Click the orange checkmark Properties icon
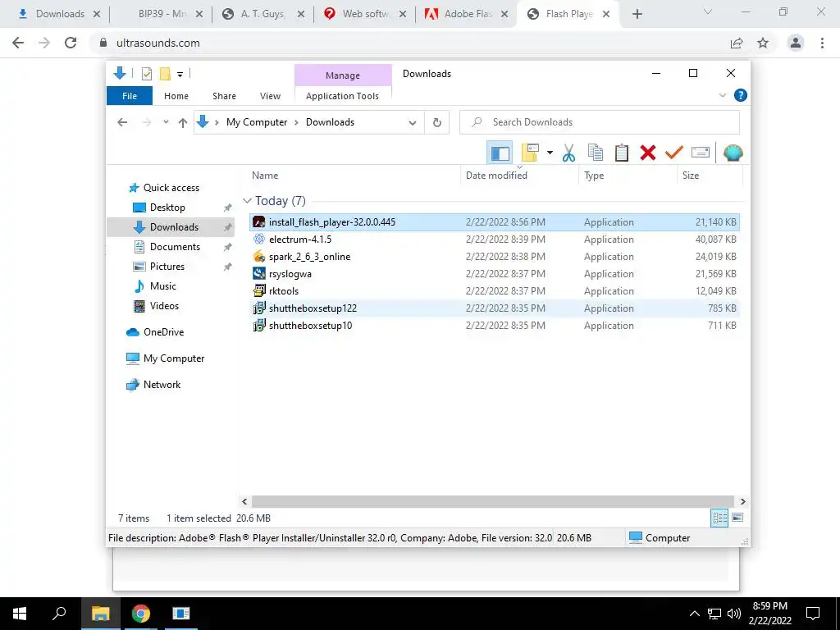 674,153
